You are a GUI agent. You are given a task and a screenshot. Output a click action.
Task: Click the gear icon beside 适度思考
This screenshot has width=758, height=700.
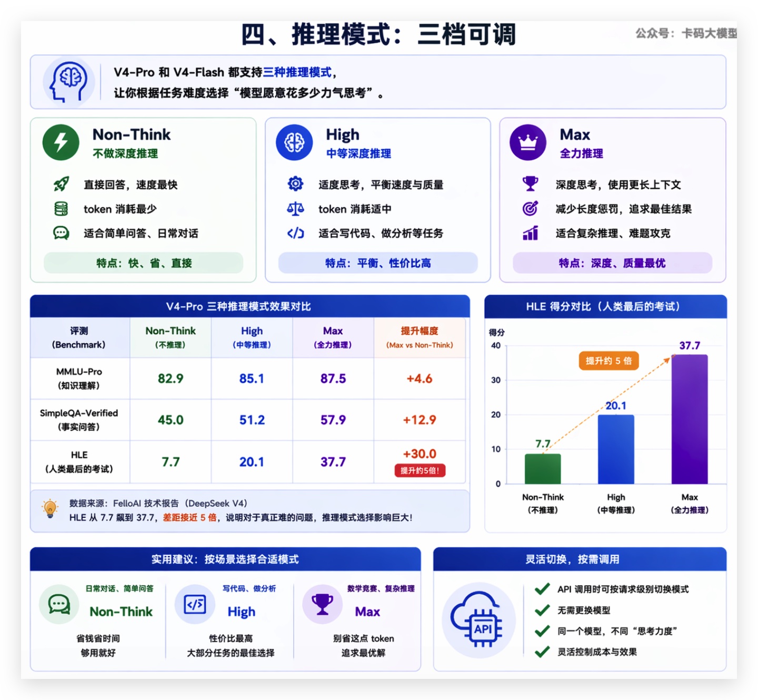(x=295, y=184)
